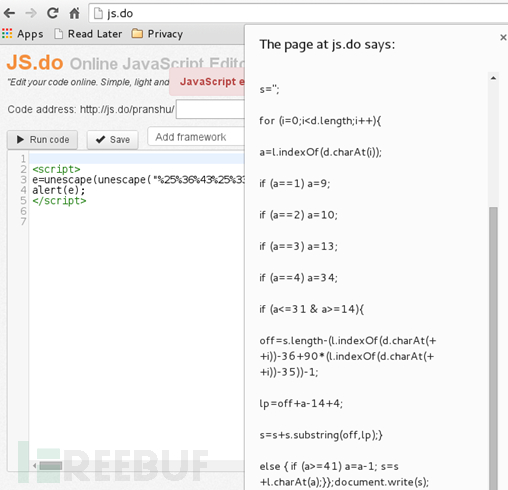The width and height of the screenshot is (508, 490).
Task: Close the alert dialog with X
Action: click(503, 37)
